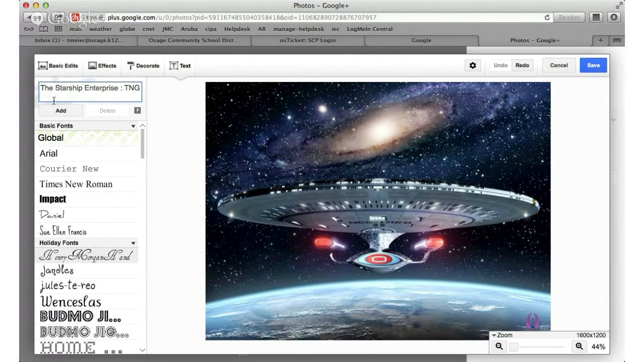
Task: Open the manage-helpdesk bookmark
Action: point(299,29)
